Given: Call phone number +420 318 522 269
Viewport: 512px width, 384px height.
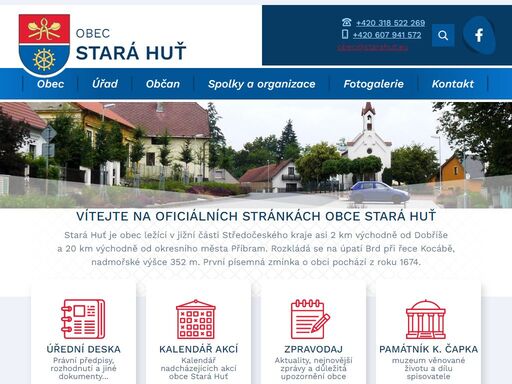Looking at the screenshot, I should pyautogui.click(x=390, y=23).
